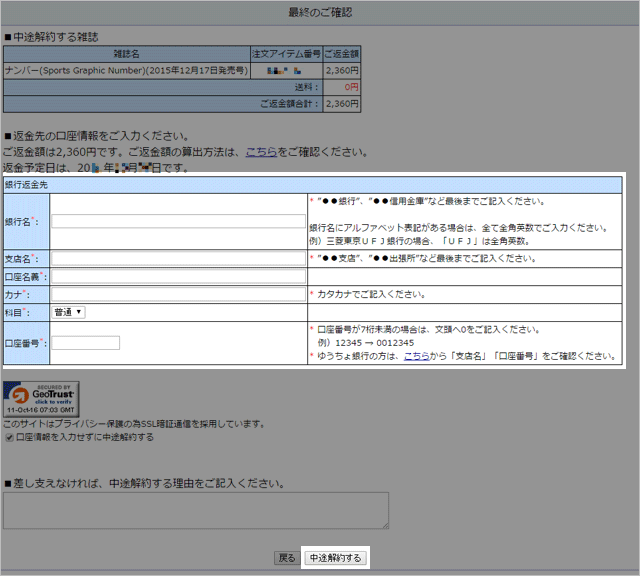Open the 科目 普通 dropdown
640x576 pixels.
[68, 312]
